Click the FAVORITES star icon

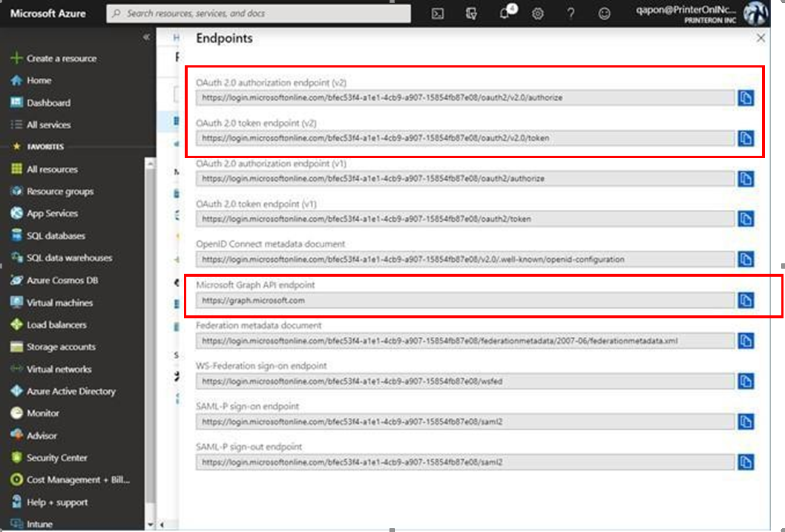click(x=16, y=147)
